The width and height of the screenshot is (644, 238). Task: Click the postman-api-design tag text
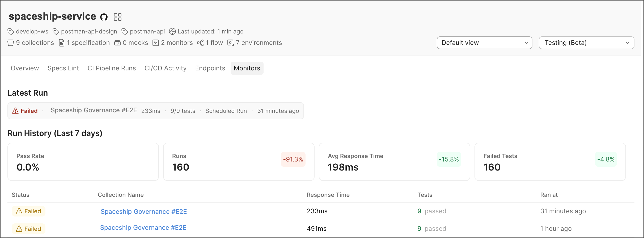pos(89,32)
